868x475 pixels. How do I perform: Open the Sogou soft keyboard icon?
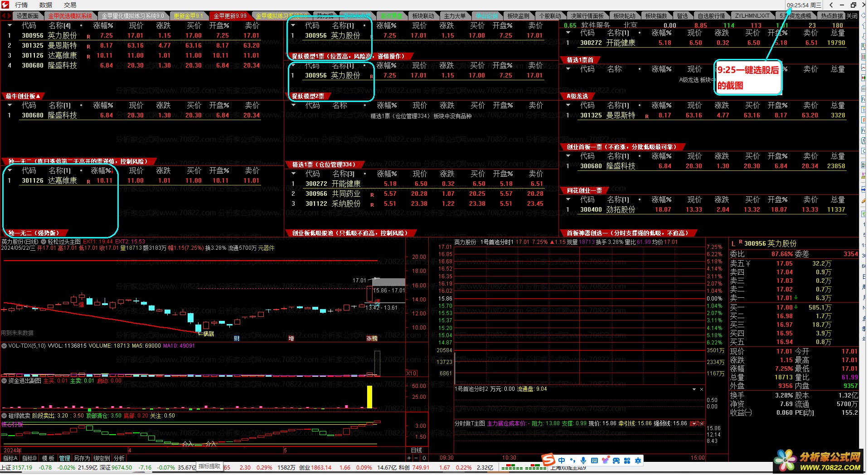tap(594, 460)
